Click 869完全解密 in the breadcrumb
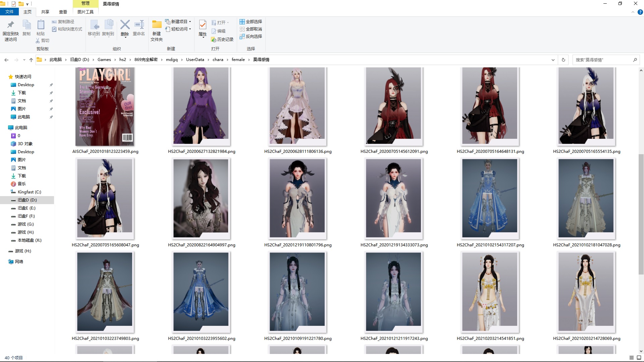Viewport: 644px width, 362px height. [146, 60]
